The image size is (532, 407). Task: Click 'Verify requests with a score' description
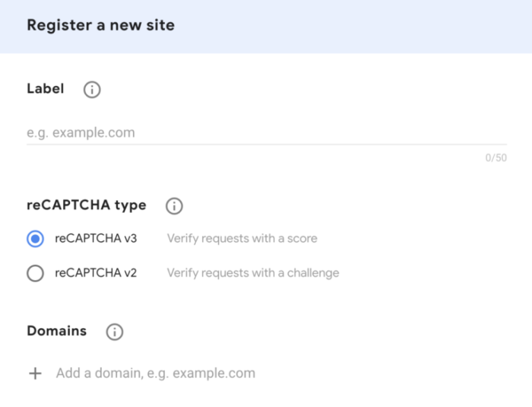[242, 239]
